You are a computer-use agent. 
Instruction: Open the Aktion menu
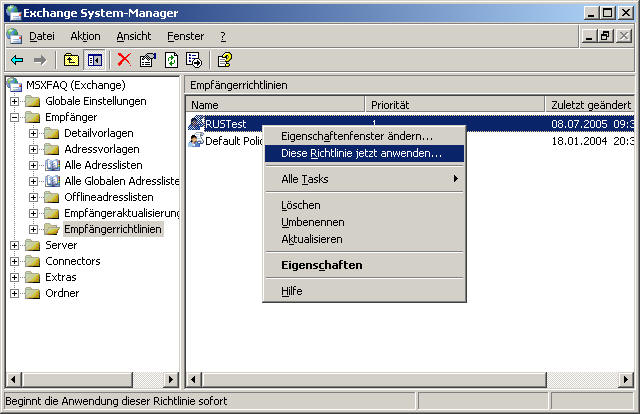point(85,36)
